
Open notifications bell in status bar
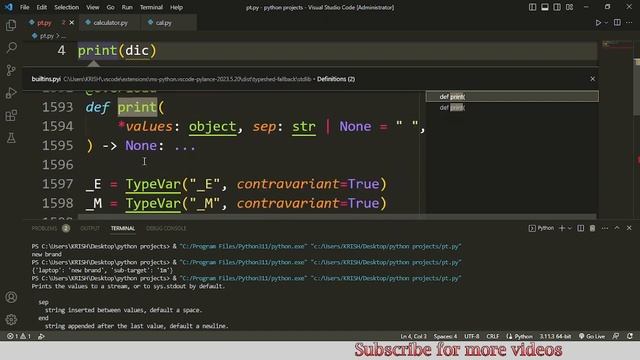click(x=630, y=336)
